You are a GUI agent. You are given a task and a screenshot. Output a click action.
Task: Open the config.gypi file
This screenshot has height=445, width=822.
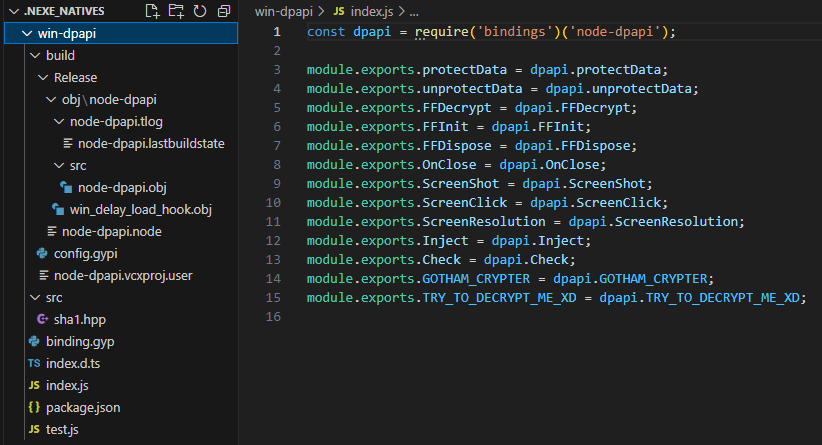pos(85,254)
